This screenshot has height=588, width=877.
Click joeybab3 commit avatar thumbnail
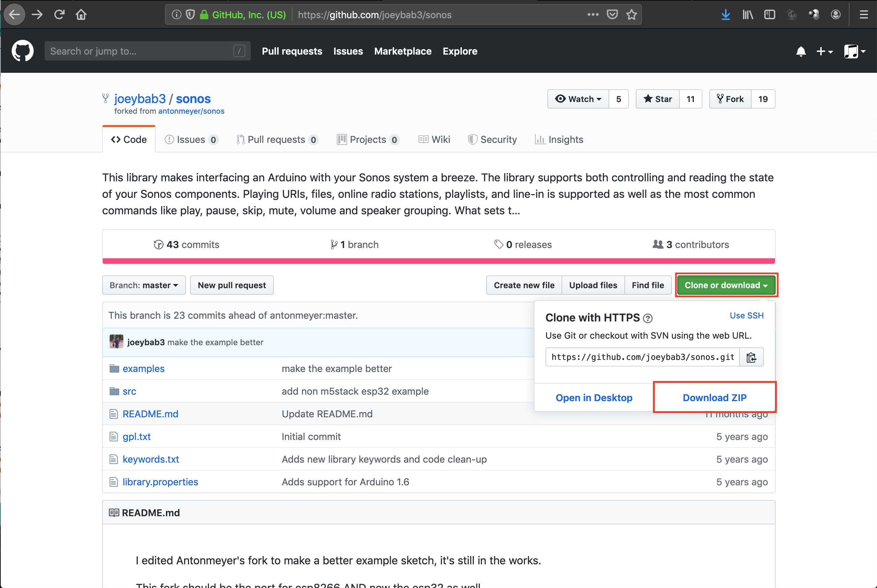[x=116, y=342]
